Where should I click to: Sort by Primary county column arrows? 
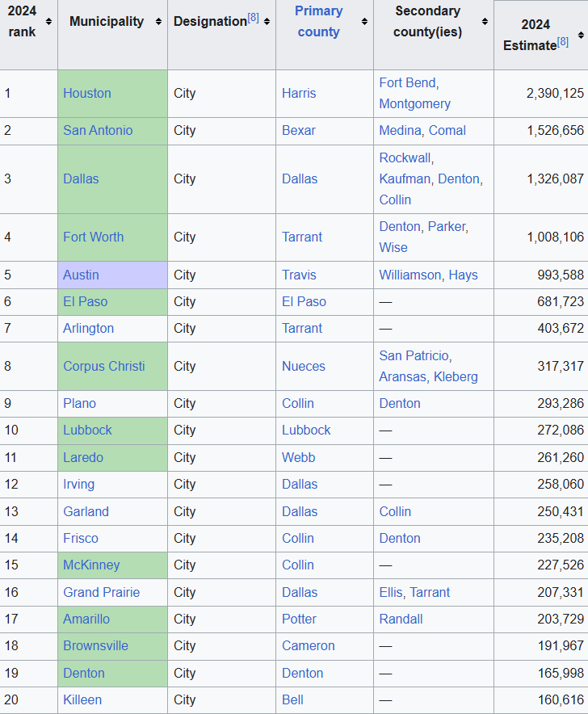[x=364, y=21]
